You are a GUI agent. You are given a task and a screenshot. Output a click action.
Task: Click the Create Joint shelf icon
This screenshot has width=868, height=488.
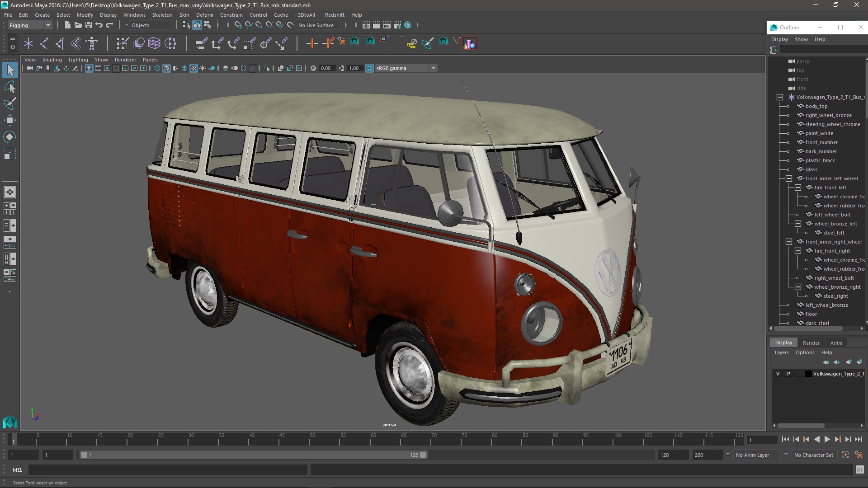coord(44,43)
